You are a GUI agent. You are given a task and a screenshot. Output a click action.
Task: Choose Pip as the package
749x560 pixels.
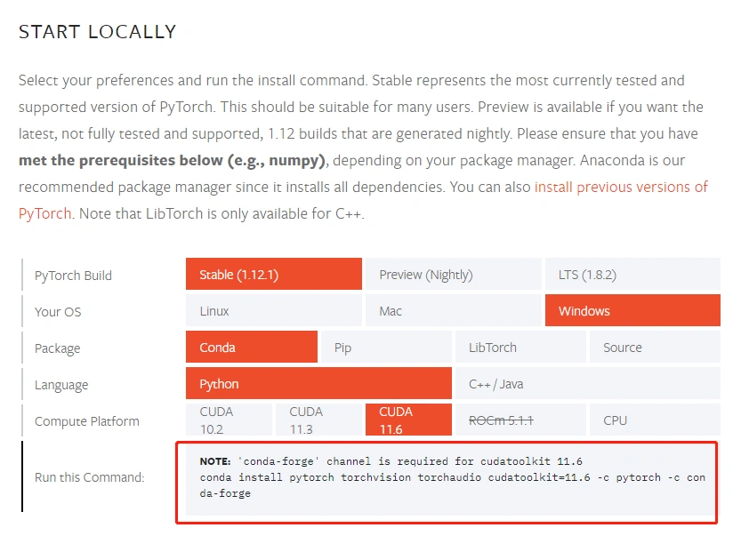[386, 347]
